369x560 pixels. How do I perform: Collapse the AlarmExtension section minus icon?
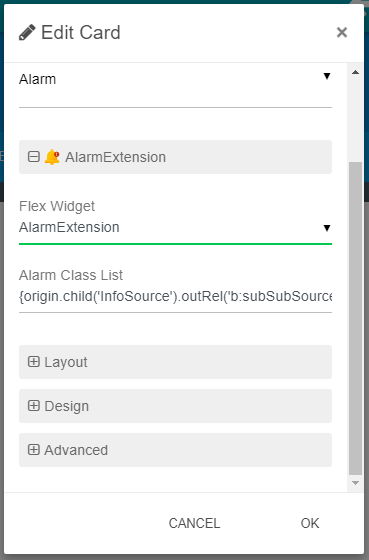point(34,156)
